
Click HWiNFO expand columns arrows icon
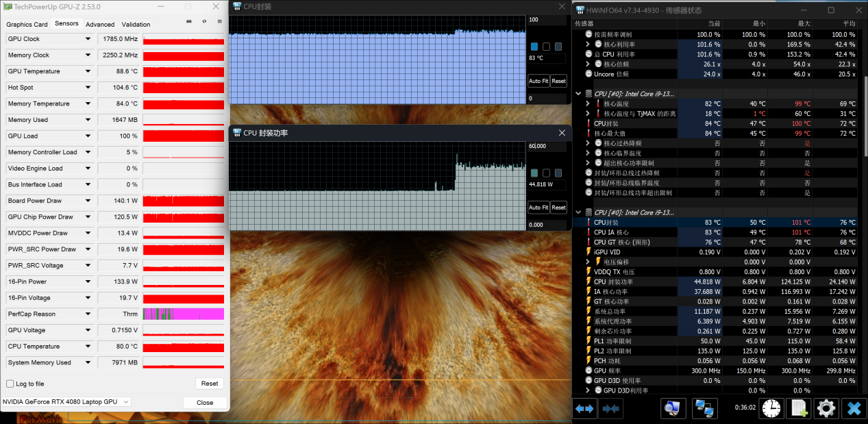[584, 408]
